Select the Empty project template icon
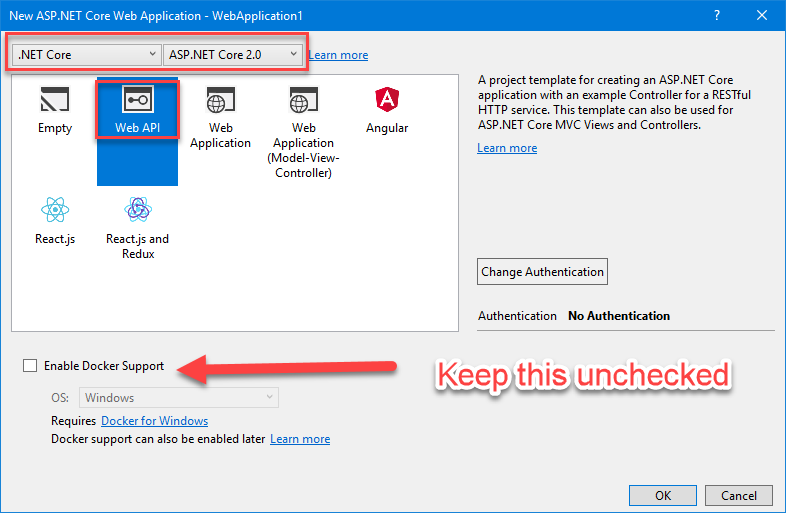This screenshot has width=786, height=513. (x=54, y=100)
